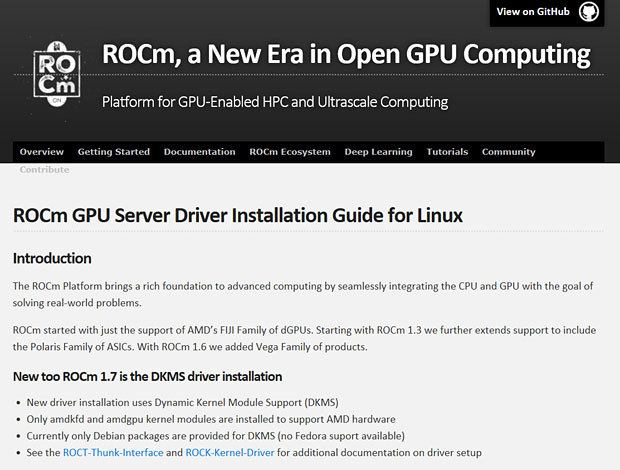Click the ROCm, a New Era title
This screenshot has height=470, width=620.
pyautogui.click(x=346, y=54)
